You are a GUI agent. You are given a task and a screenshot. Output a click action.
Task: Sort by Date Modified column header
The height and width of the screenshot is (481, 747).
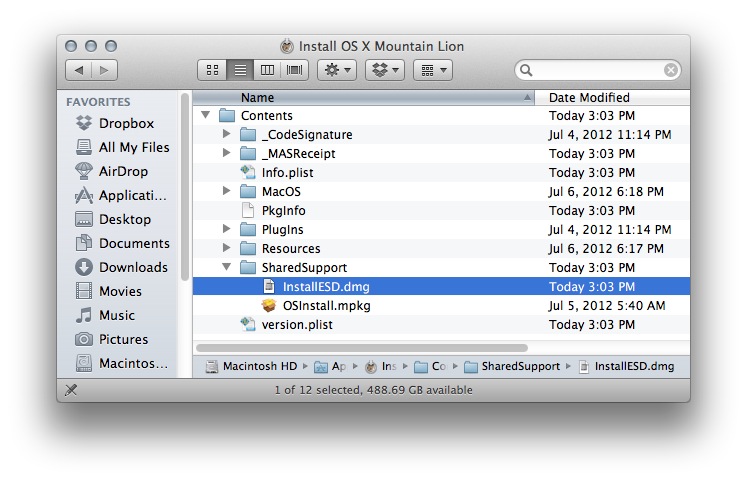[x=613, y=98]
